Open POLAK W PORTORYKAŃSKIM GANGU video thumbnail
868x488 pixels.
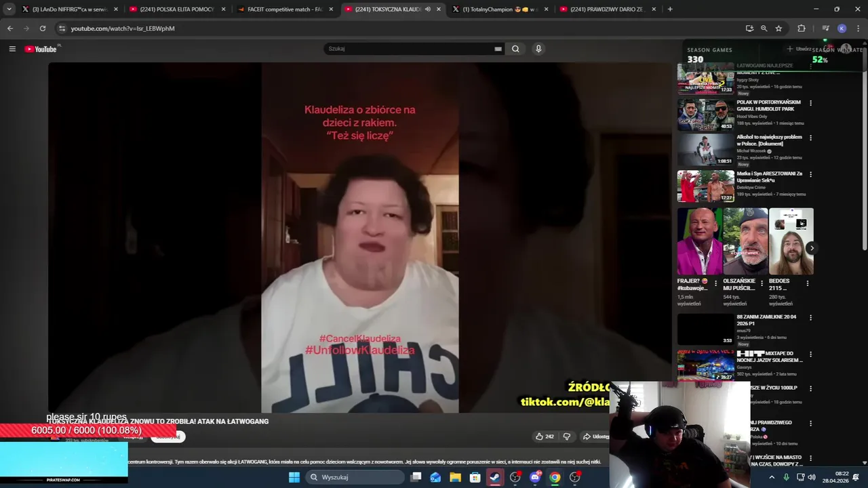[705, 115]
